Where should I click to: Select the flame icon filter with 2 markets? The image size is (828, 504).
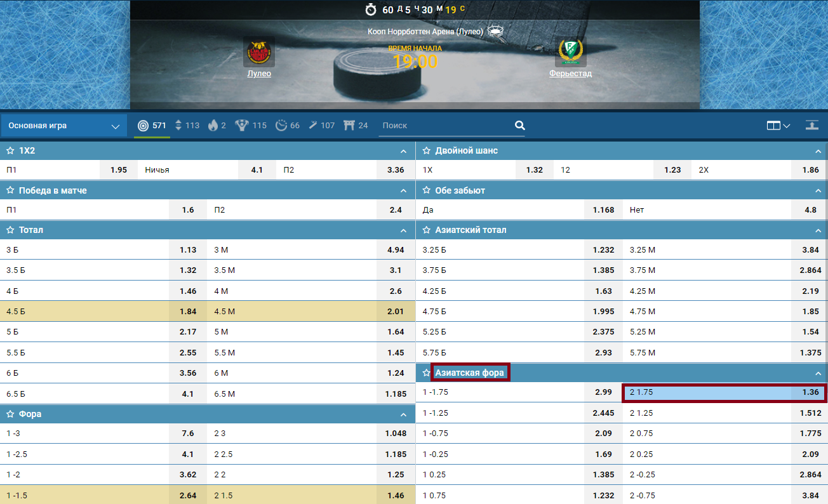(213, 126)
